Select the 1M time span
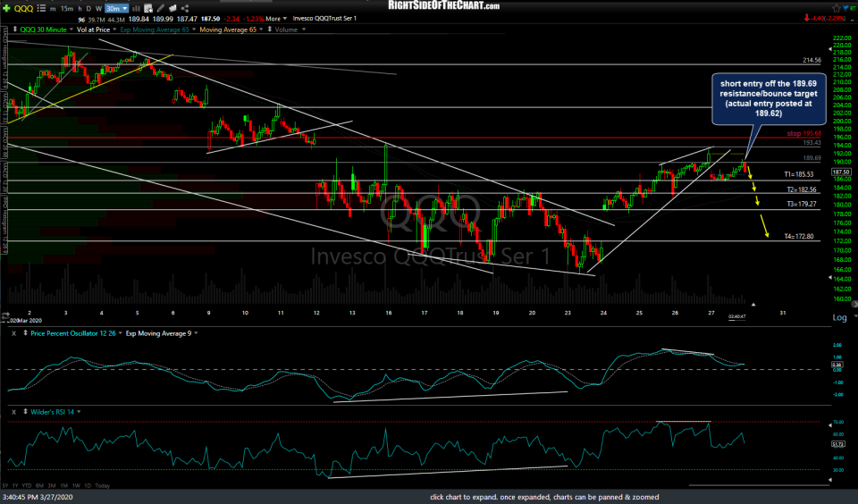 [64, 485]
